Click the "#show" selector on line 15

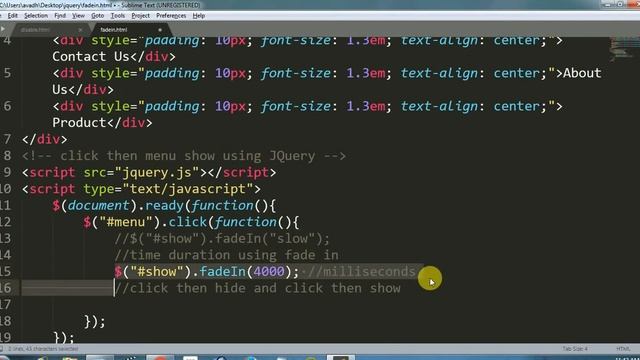(157, 271)
